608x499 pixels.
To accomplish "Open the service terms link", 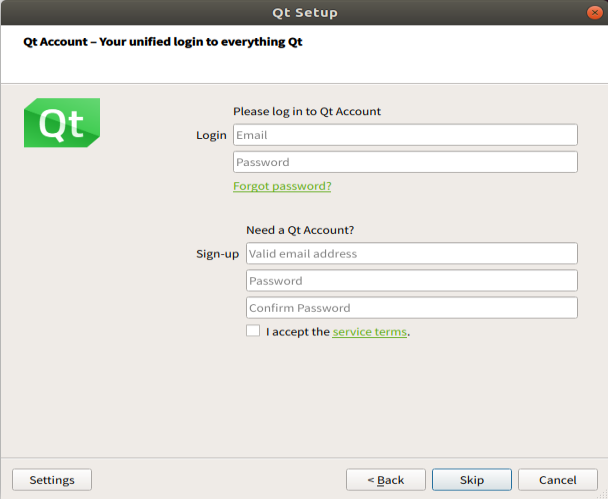I will tap(370, 332).
